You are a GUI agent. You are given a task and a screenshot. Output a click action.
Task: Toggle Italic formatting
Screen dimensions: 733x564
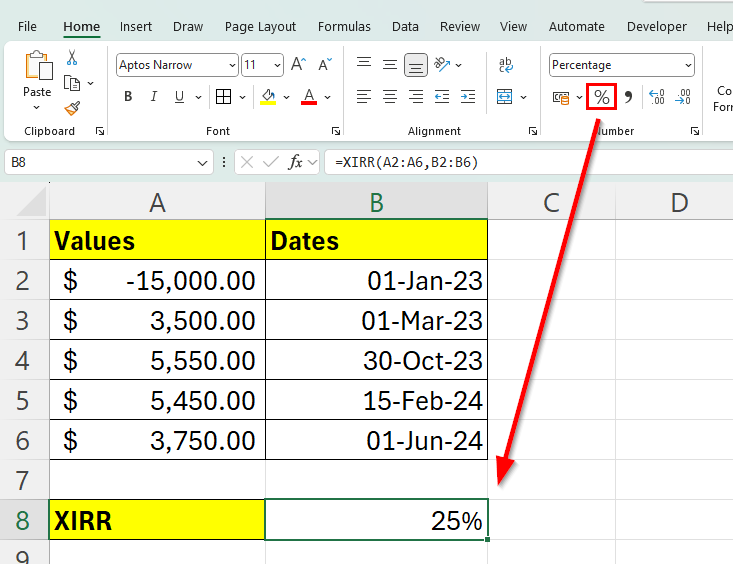click(154, 97)
